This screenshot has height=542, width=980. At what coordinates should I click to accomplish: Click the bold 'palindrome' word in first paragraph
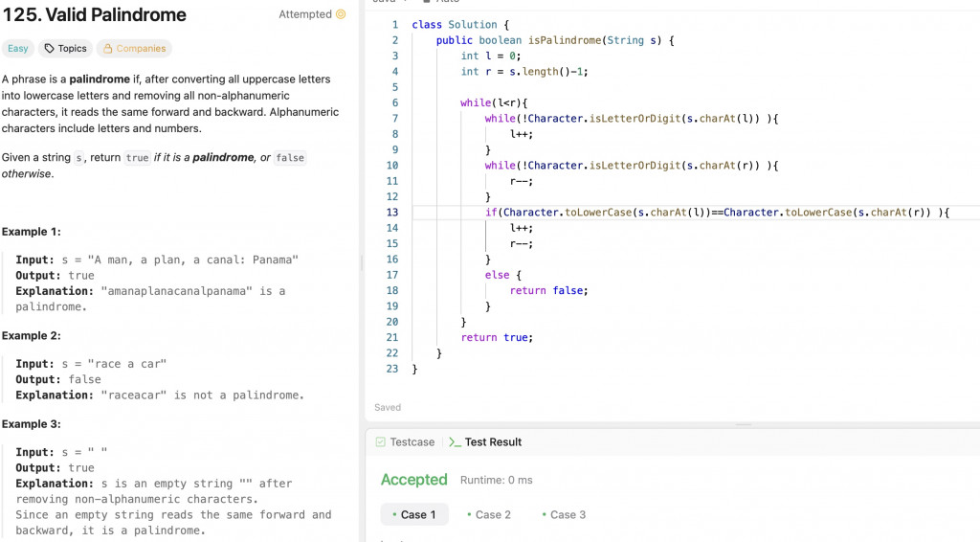[x=100, y=79]
